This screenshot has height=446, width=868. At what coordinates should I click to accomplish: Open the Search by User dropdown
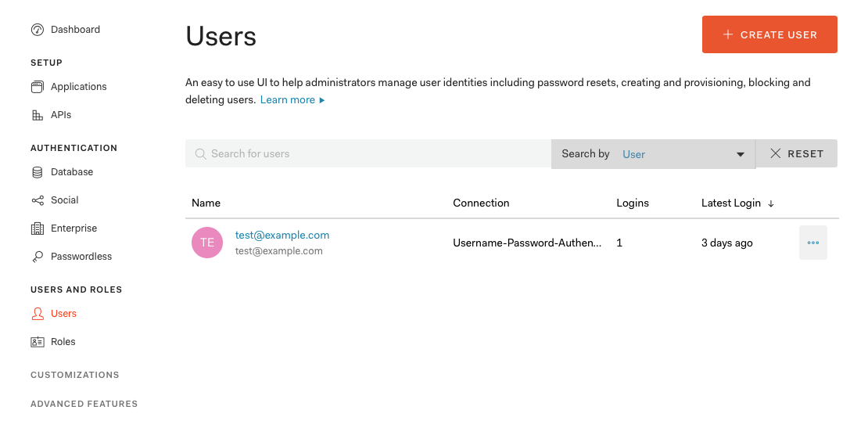[x=653, y=154]
